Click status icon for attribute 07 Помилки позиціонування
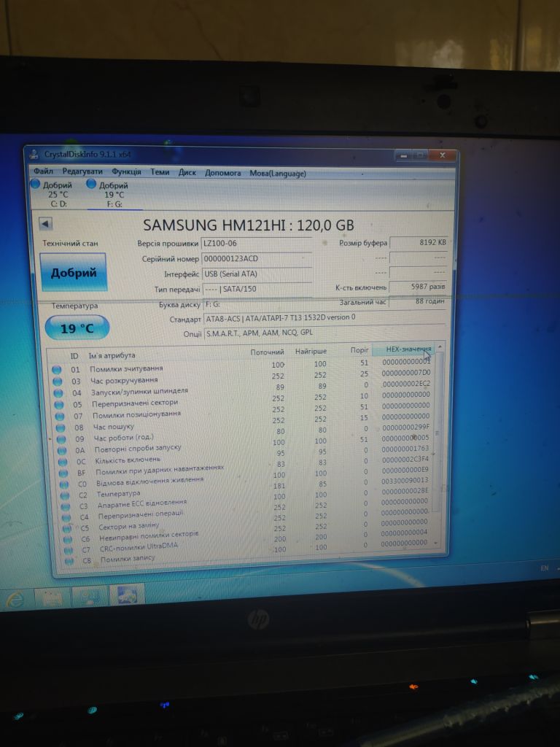This screenshot has width=560, height=747. [60, 417]
